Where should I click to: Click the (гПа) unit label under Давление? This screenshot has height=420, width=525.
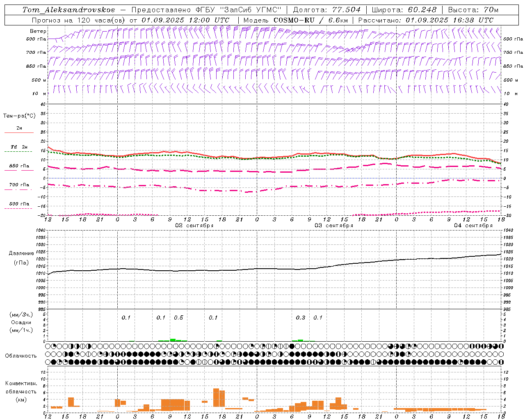[x=21, y=263]
